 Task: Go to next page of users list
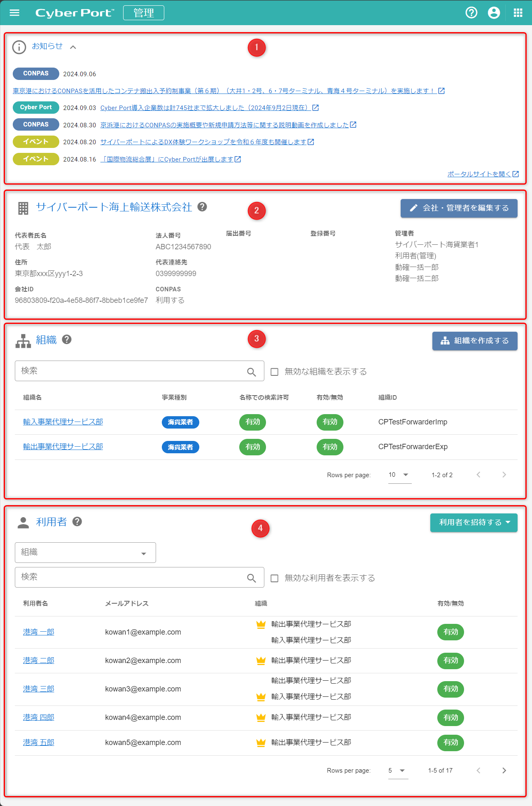click(504, 771)
